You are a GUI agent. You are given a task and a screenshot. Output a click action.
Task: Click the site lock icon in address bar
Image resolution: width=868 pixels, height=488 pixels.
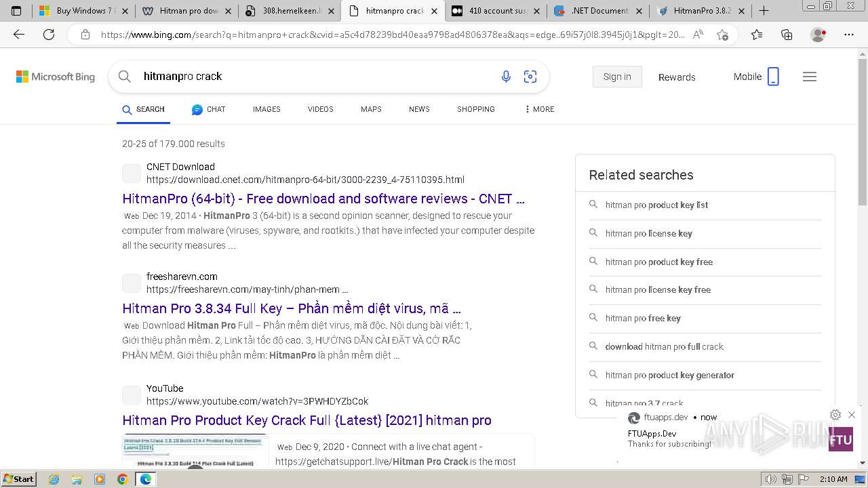click(85, 35)
